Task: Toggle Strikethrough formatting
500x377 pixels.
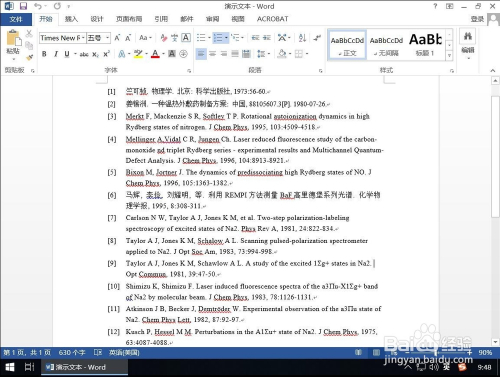Action: point(84,54)
